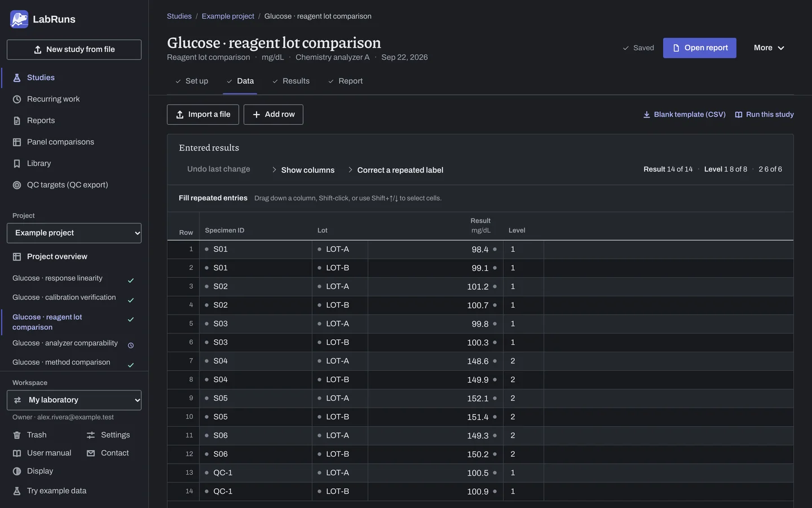Open the Report tab
The height and width of the screenshot is (508, 812).
click(x=345, y=81)
